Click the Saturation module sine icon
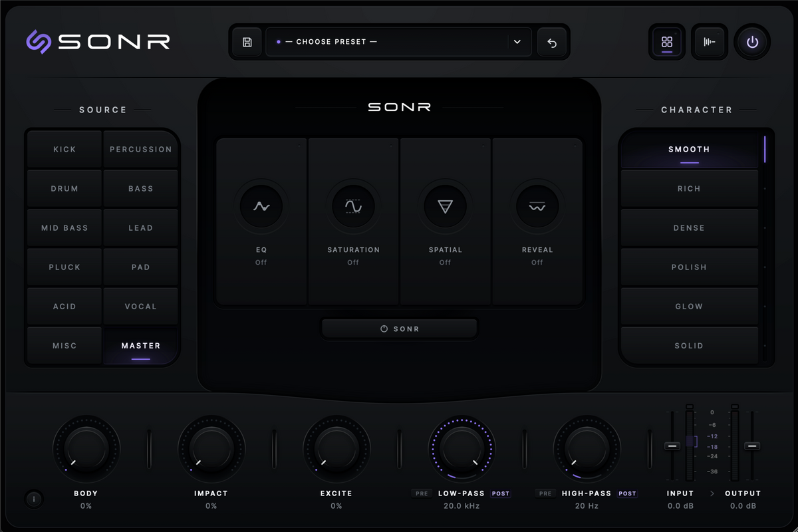This screenshot has height=532, width=798. (x=353, y=207)
